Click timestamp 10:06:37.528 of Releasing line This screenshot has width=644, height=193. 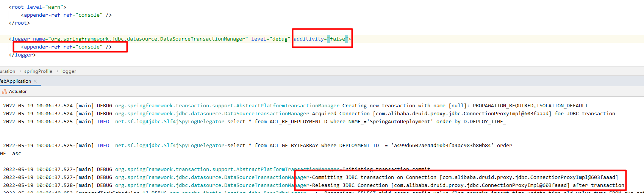55,185
